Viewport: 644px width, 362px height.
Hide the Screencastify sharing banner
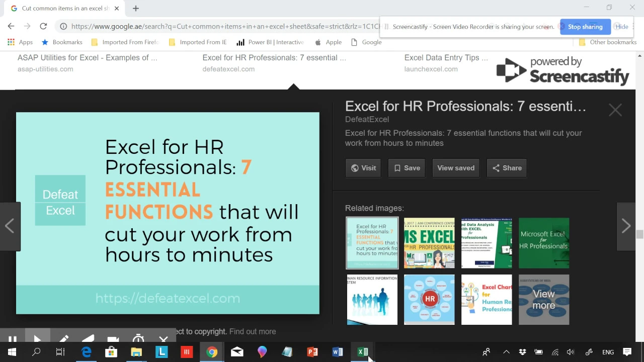(x=622, y=27)
